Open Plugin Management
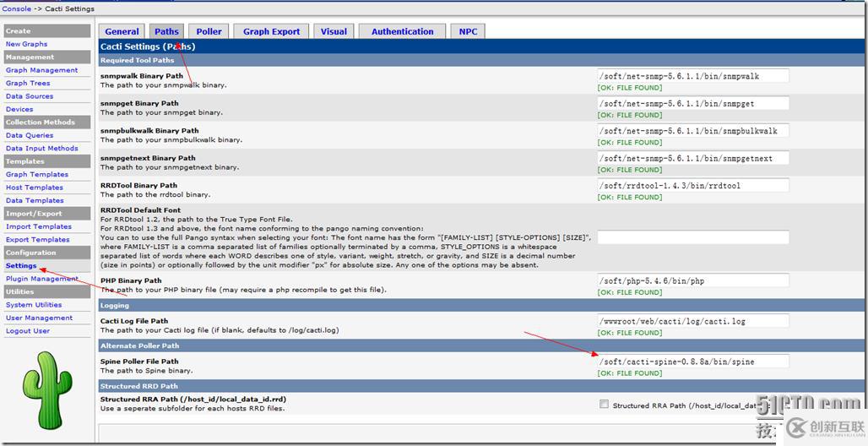 41,279
